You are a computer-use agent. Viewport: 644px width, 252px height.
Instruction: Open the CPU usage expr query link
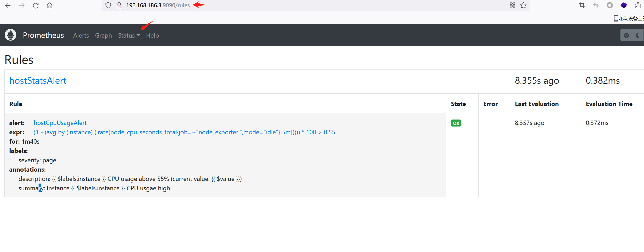(184, 132)
